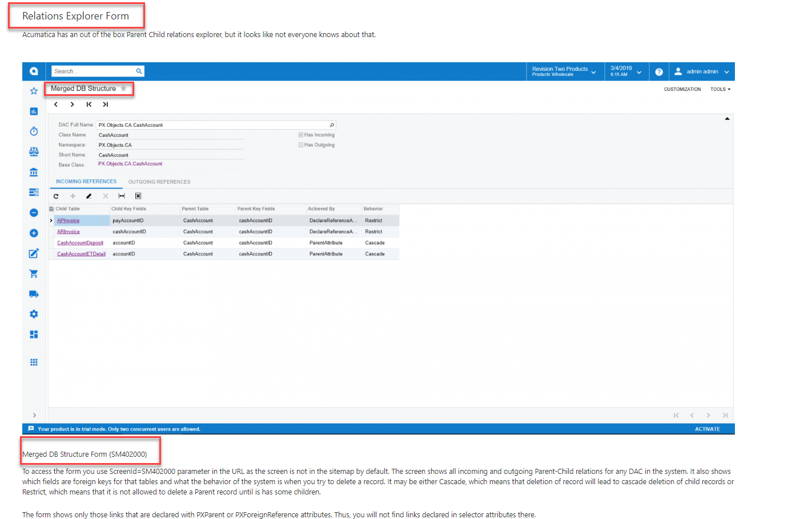
Task: Open the CashAccountDeposit child table link
Action: click(80, 243)
